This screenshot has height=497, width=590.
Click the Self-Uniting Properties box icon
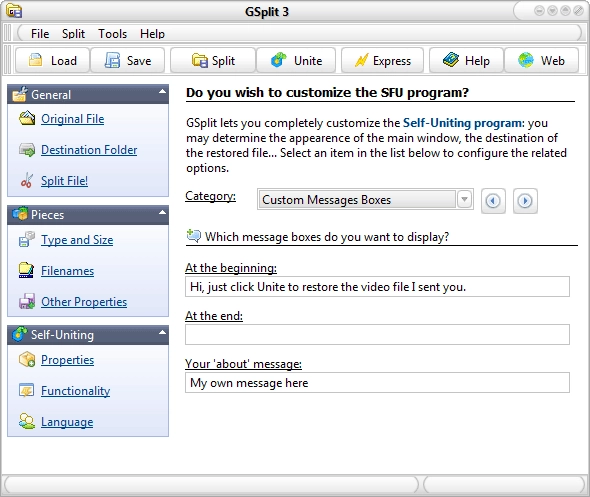pos(27,360)
